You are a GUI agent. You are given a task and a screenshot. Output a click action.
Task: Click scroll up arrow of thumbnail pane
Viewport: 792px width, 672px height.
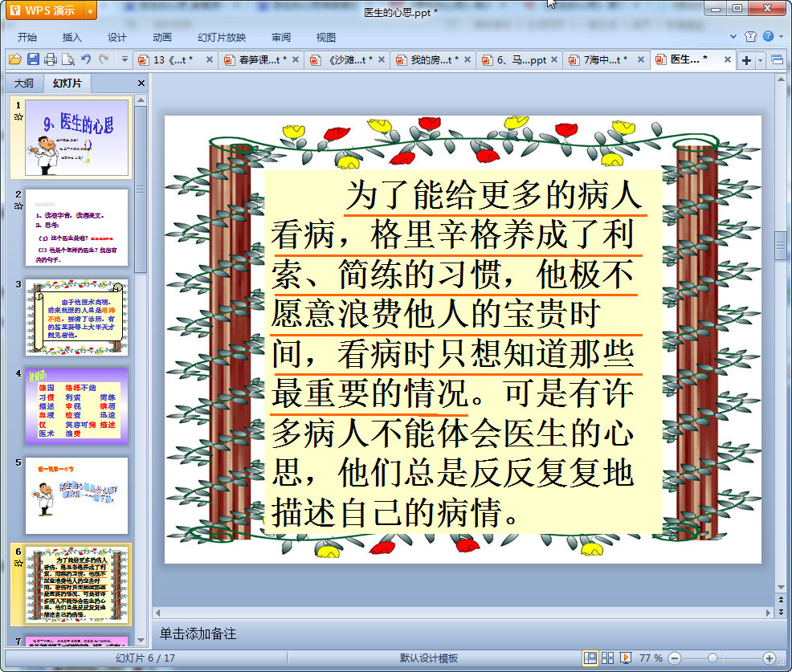[141, 100]
